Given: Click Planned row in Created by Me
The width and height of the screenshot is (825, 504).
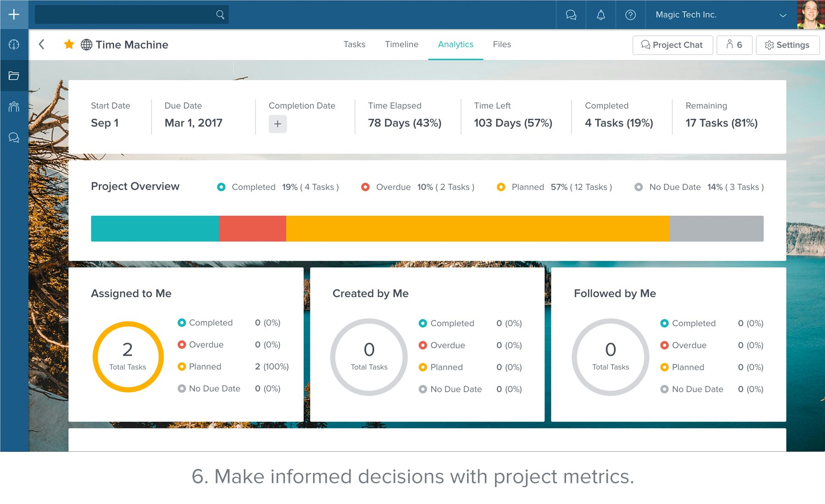Looking at the screenshot, I should coord(470,367).
